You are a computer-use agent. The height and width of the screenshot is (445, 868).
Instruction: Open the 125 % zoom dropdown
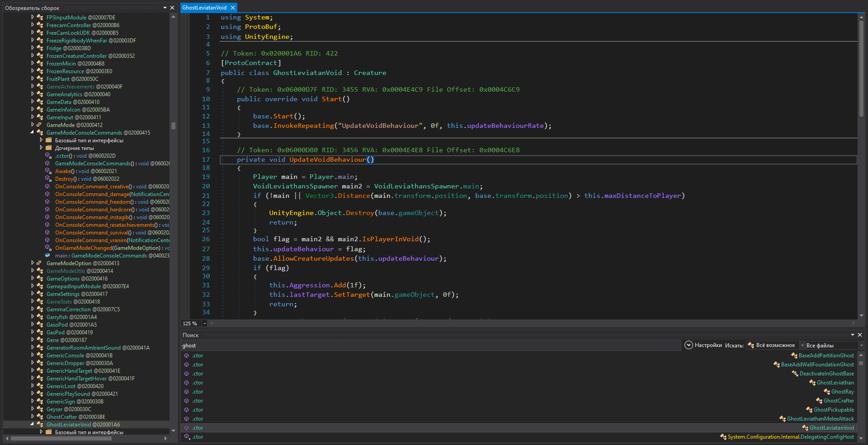tap(204, 323)
